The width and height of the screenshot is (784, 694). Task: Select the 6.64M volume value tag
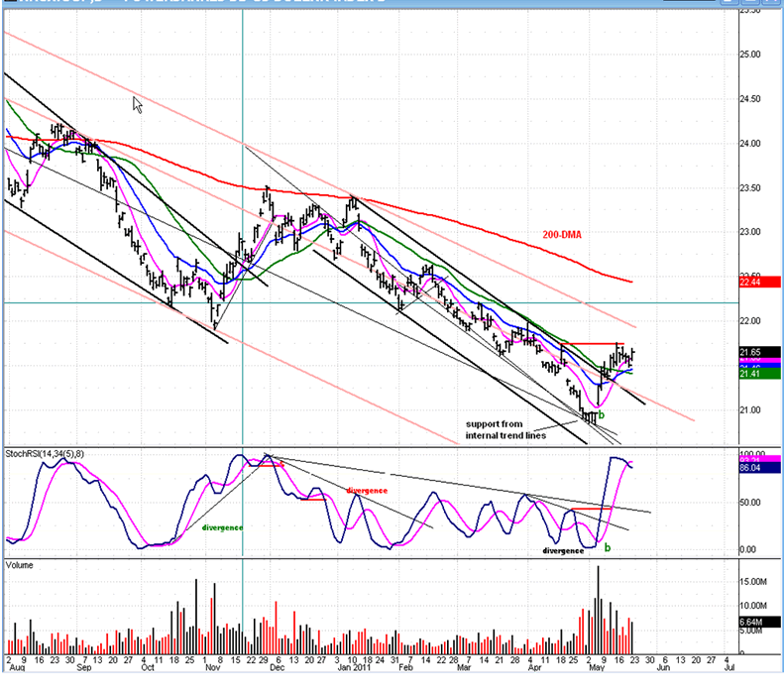click(756, 622)
